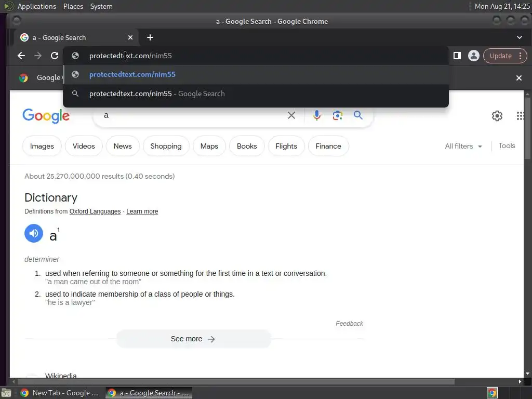Click the address bar URL text
This screenshot has width=532, height=399.
[130, 56]
